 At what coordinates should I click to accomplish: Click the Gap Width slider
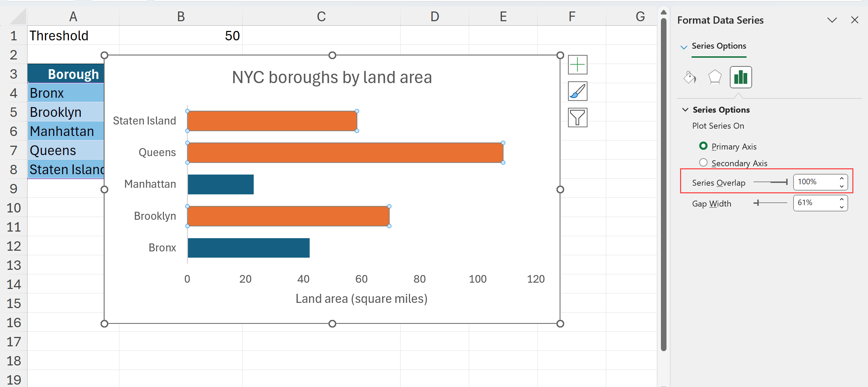coord(770,203)
